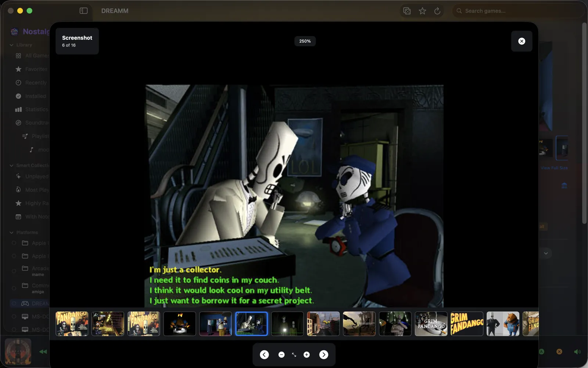This screenshot has width=588, height=368.
Task: Click the volume speaker icon in the player
Action: tap(577, 352)
